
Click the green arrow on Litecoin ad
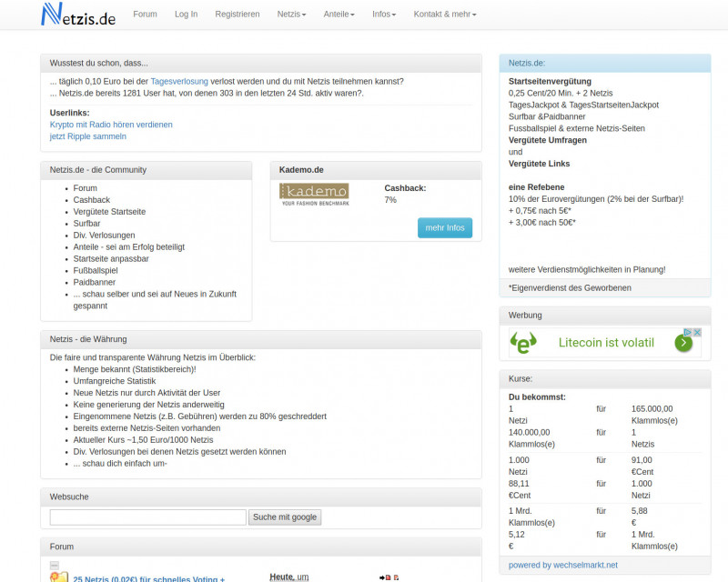pyautogui.click(x=683, y=343)
